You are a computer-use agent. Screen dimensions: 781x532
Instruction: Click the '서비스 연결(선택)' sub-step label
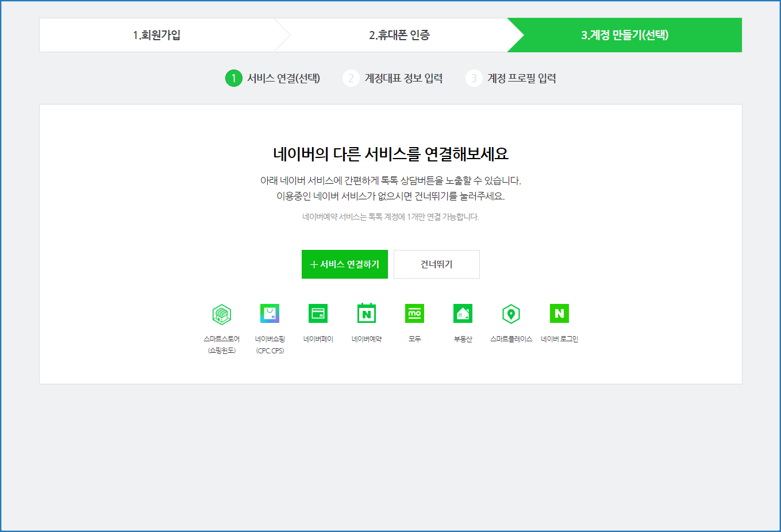[283, 78]
